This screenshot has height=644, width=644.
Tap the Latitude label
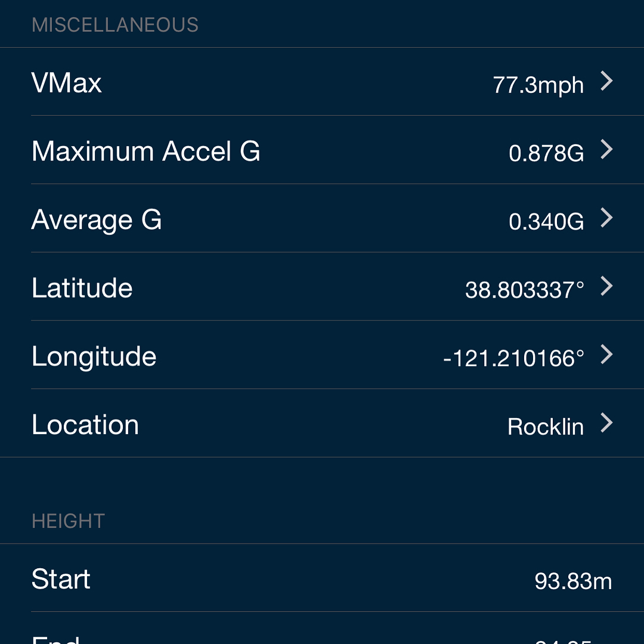coord(82,287)
